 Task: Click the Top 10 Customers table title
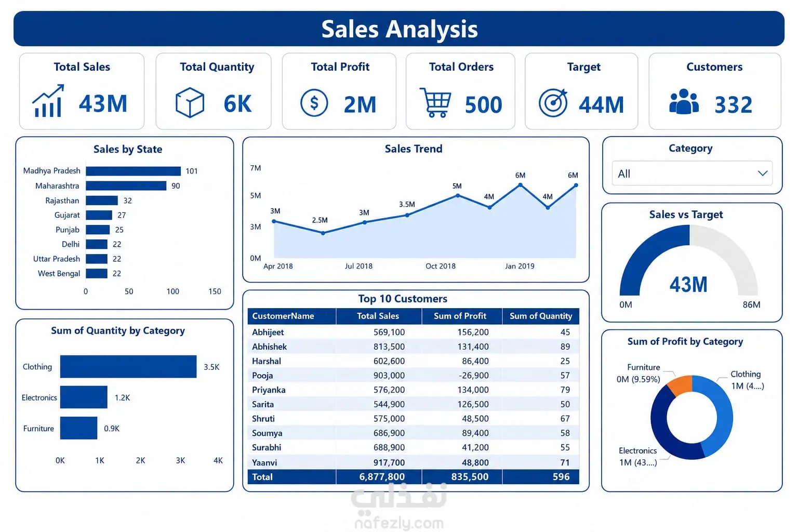[x=403, y=299]
